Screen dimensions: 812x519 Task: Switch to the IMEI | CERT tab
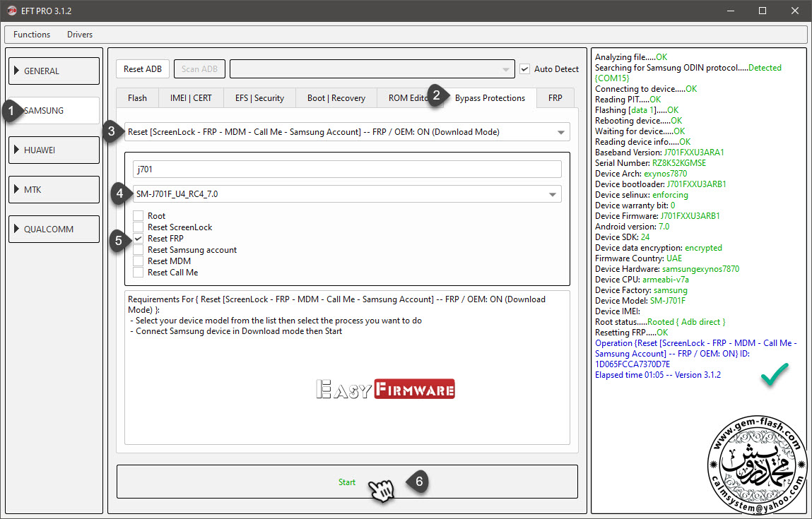pyautogui.click(x=191, y=97)
